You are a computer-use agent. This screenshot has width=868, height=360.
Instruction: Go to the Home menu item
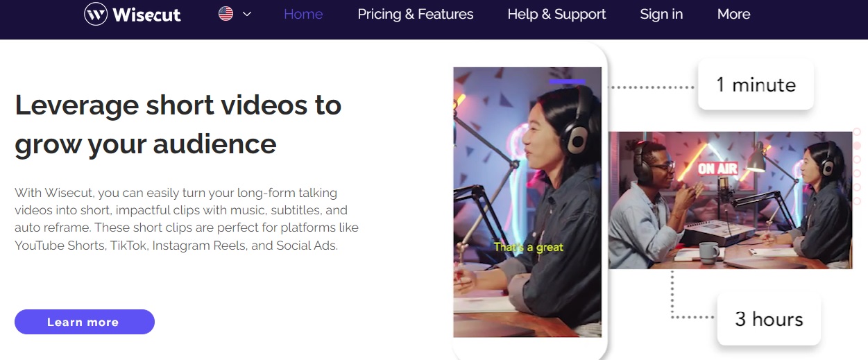coord(303,14)
